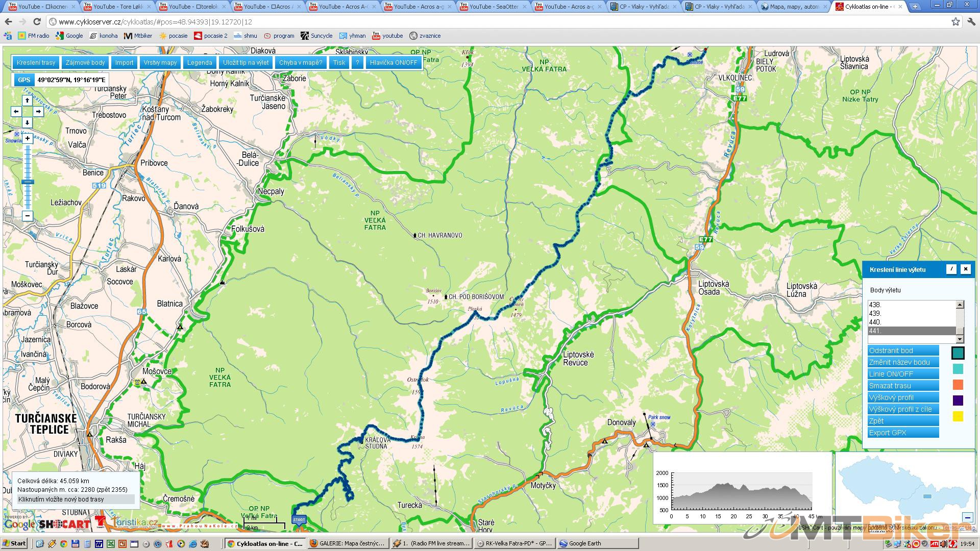Click the GPS coordinates button
This screenshot has width=980, height=551.
(24, 80)
